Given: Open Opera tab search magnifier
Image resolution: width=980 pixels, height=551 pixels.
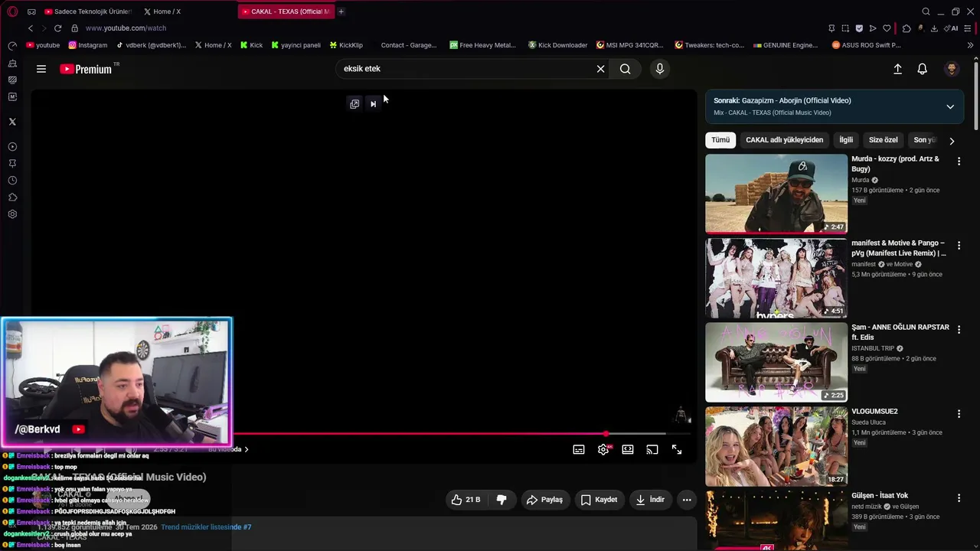Looking at the screenshot, I should 926,11.
